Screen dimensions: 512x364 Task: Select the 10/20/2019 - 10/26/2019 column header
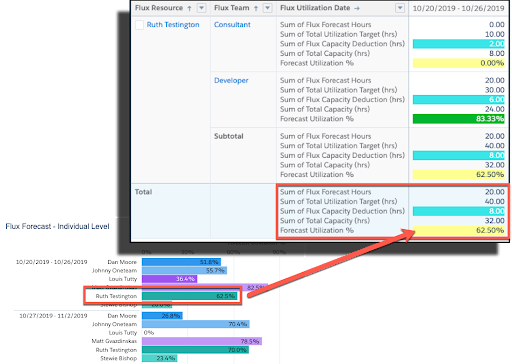point(458,8)
